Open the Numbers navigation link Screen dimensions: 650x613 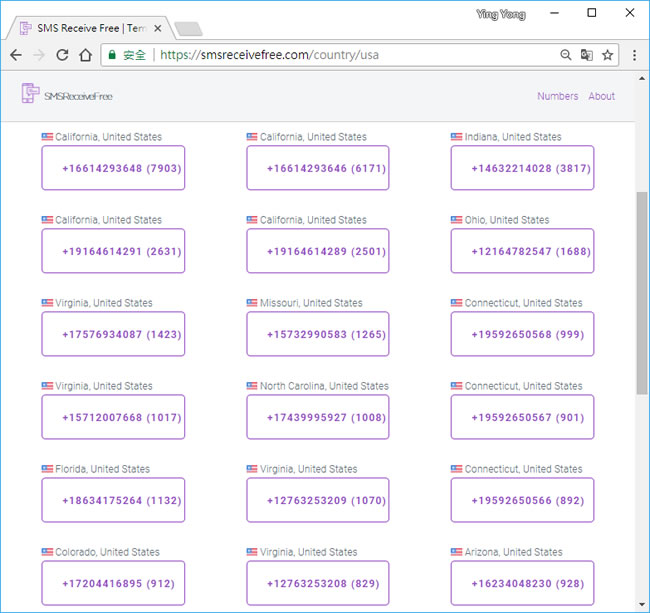coord(557,96)
